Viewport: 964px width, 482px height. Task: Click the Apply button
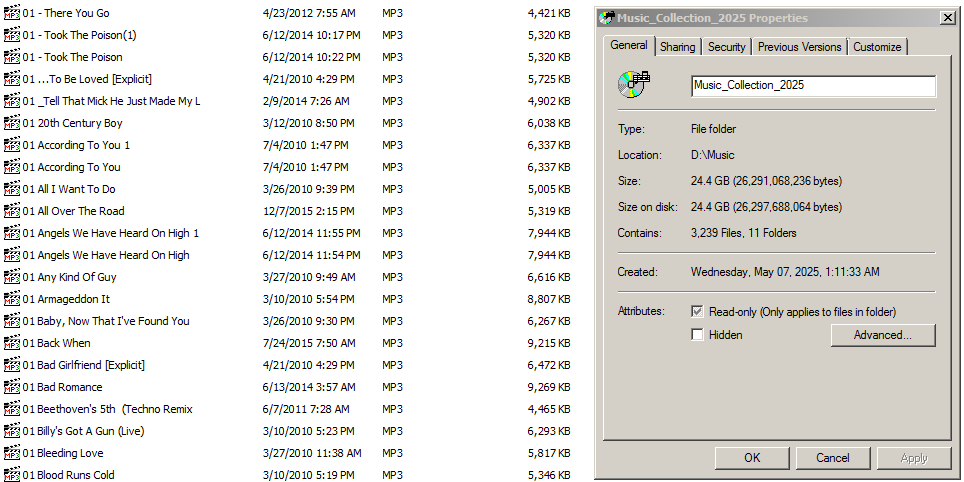coord(914,458)
